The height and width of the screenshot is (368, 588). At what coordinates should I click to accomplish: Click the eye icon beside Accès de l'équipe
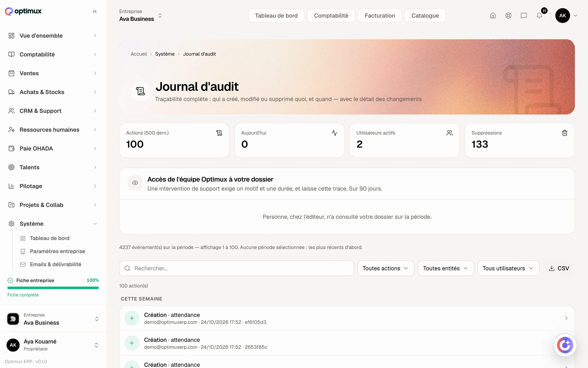pyautogui.click(x=135, y=183)
